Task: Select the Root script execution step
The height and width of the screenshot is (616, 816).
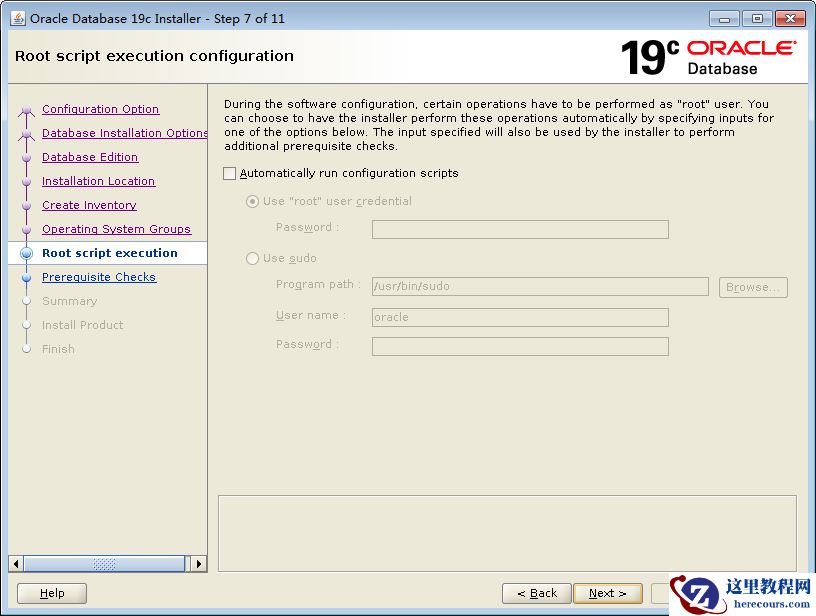Action: [x=110, y=253]
